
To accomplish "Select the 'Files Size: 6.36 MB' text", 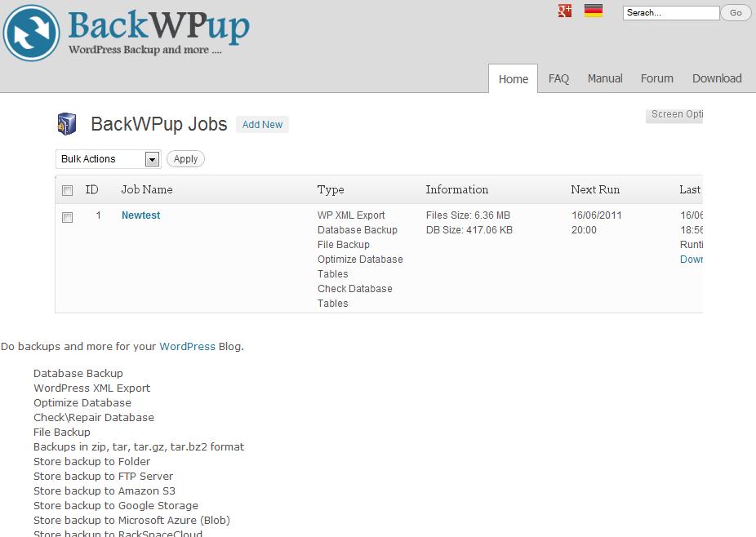I will [468, 215].
